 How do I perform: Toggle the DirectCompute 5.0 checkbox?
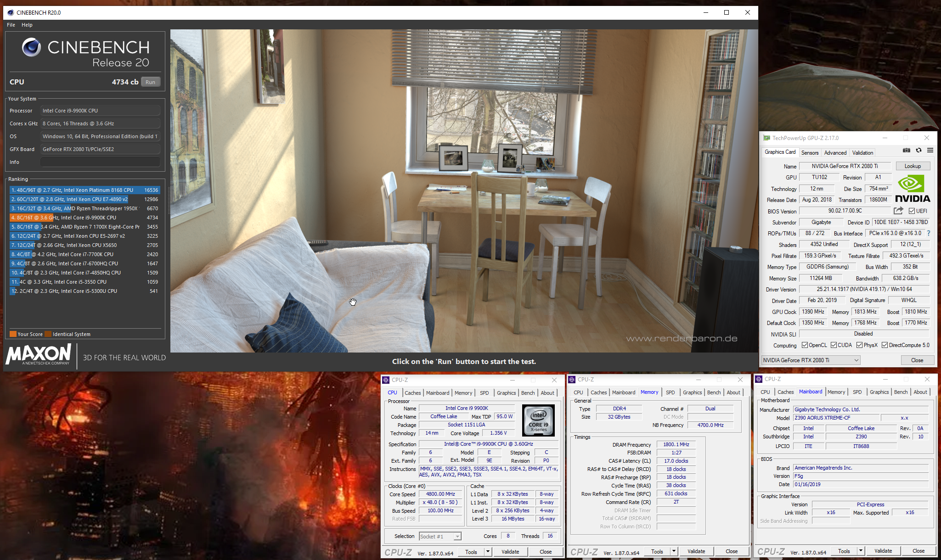[885, 345]
